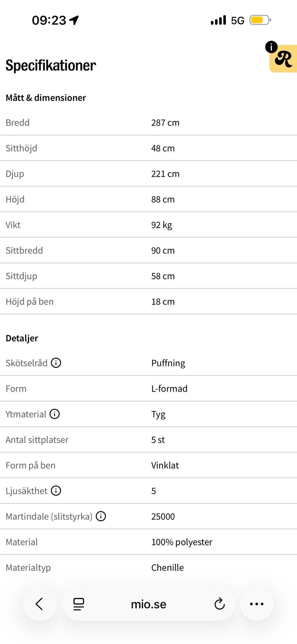The image size is (297, 644).
Task: Select the Bredd 287 cm row
Action: (x=148, y=123)
